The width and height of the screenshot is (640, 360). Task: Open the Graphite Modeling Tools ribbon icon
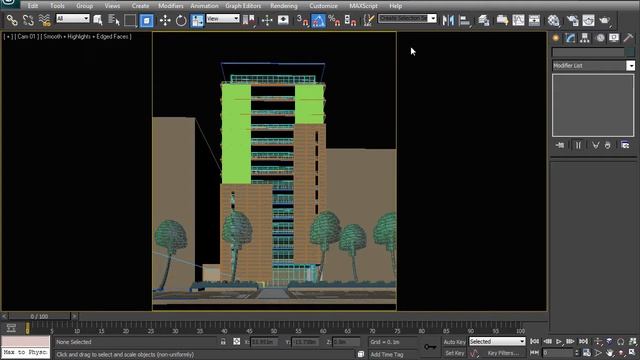[x=502, y=20]
